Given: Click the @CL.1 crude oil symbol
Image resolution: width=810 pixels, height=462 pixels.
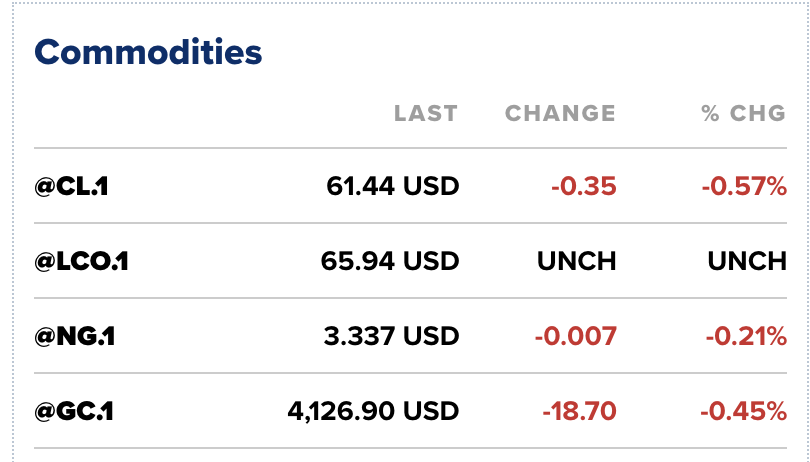Looking at the screenshot, I should coord(71,186).
